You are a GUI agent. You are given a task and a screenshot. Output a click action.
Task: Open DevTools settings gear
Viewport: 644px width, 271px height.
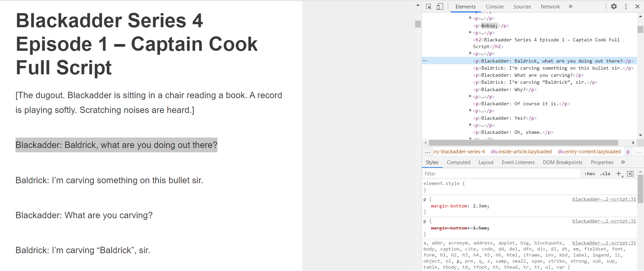(x=614, y=6)
